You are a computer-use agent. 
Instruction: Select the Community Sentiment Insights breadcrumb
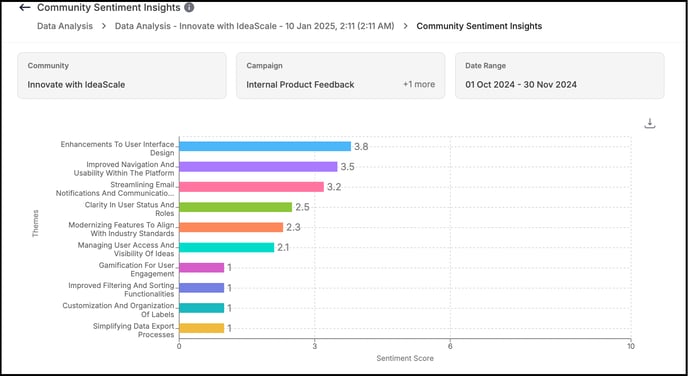pos(479,26)
